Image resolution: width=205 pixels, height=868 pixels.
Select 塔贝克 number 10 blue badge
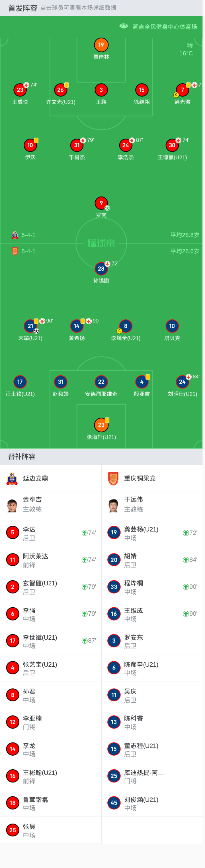click(x=172, y=326)
